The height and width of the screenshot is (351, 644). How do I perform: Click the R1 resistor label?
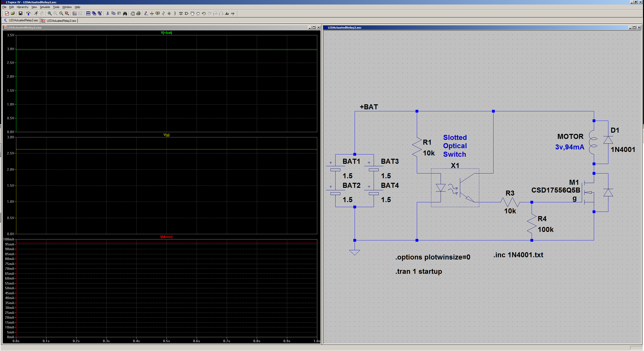click(x=427, y=142)
